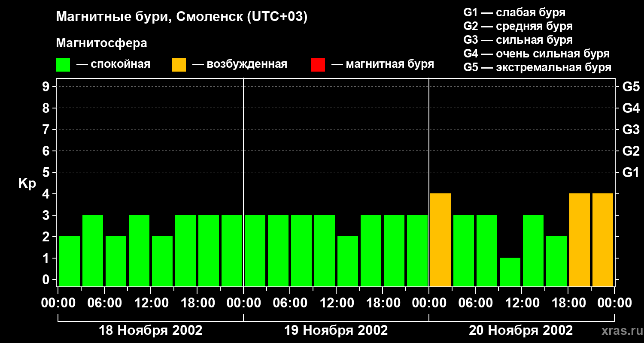This screenshot has height=343, width=644.
Task: Click 'G5 — экстремальная буря' legend entry
Action: point(538,67)
